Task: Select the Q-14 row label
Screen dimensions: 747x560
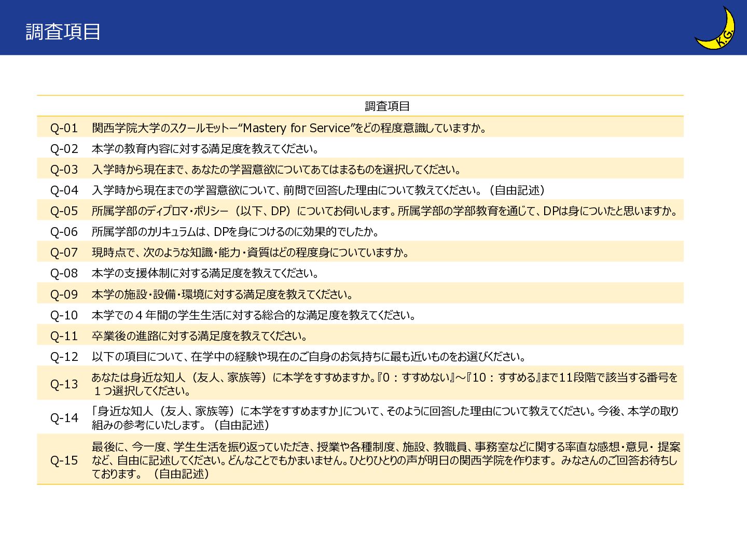Action: (x=64, y=418)
